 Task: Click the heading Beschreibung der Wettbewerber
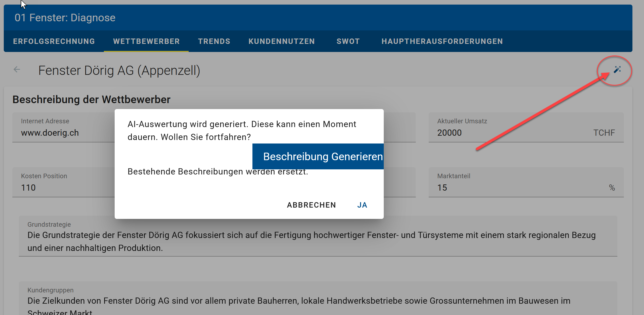(x=92, y=100)
